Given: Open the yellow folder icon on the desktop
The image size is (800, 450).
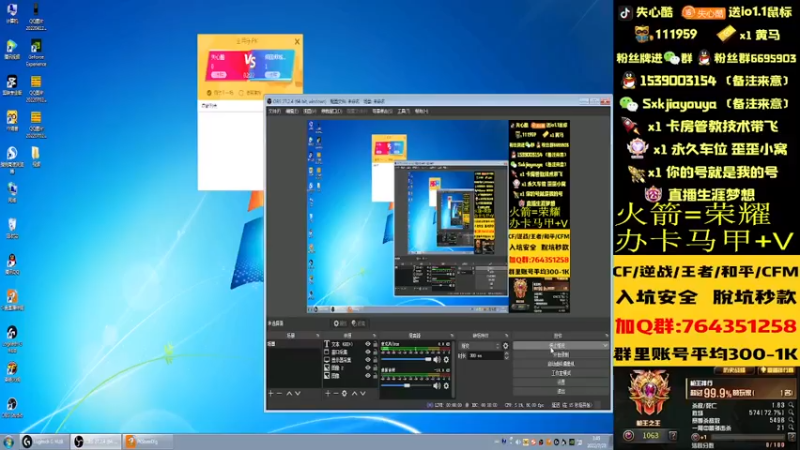Looking at the screenshot, I should pyautogui.click(x=35, y=156).
